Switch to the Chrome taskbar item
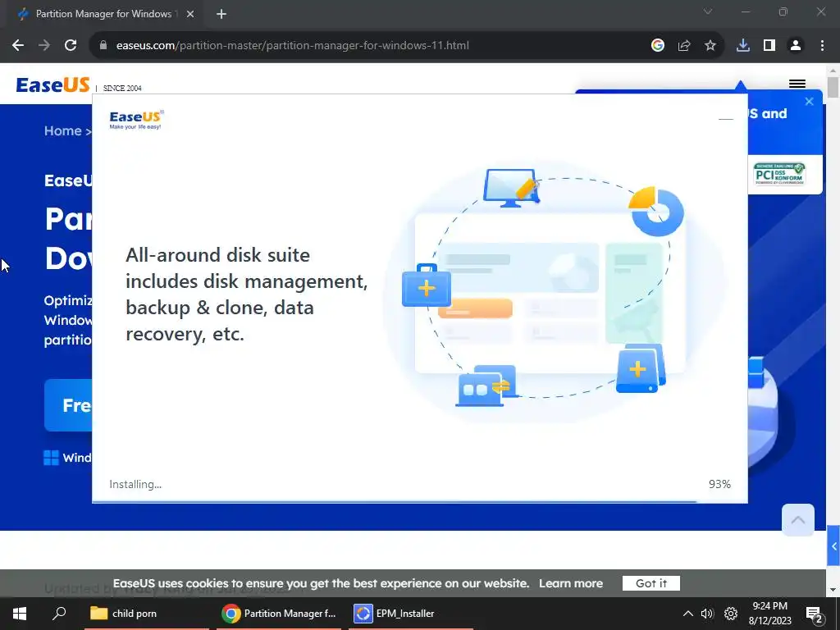 click(x=279, y=614)
